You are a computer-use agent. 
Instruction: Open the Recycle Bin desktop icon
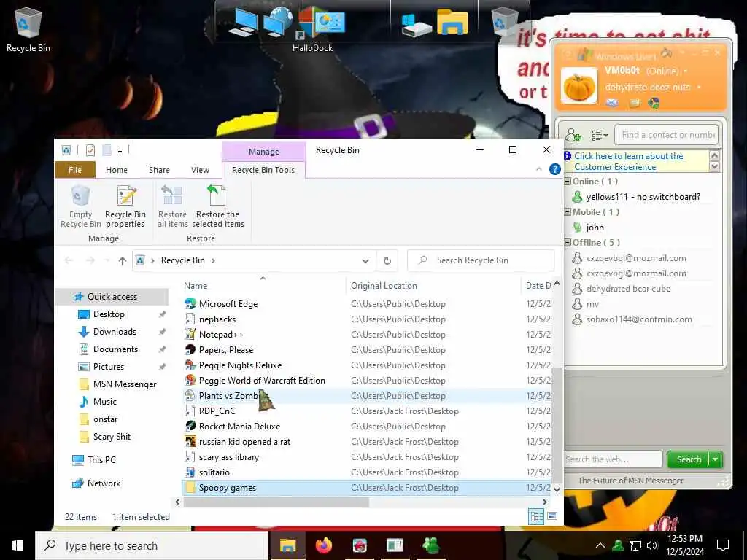[x=28, y=28]
